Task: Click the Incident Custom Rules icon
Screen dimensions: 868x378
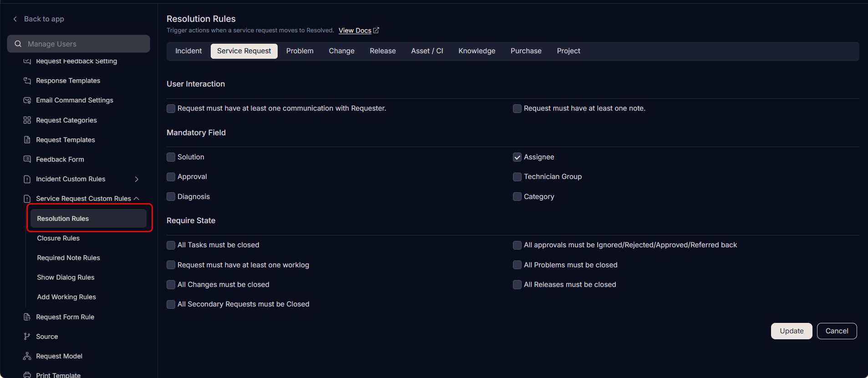Action: (27, 179)
